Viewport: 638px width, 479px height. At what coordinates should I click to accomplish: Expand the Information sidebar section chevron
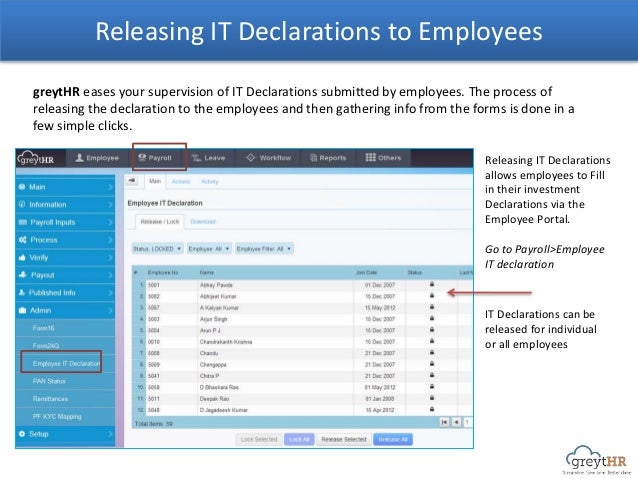(x=110, y=205)
